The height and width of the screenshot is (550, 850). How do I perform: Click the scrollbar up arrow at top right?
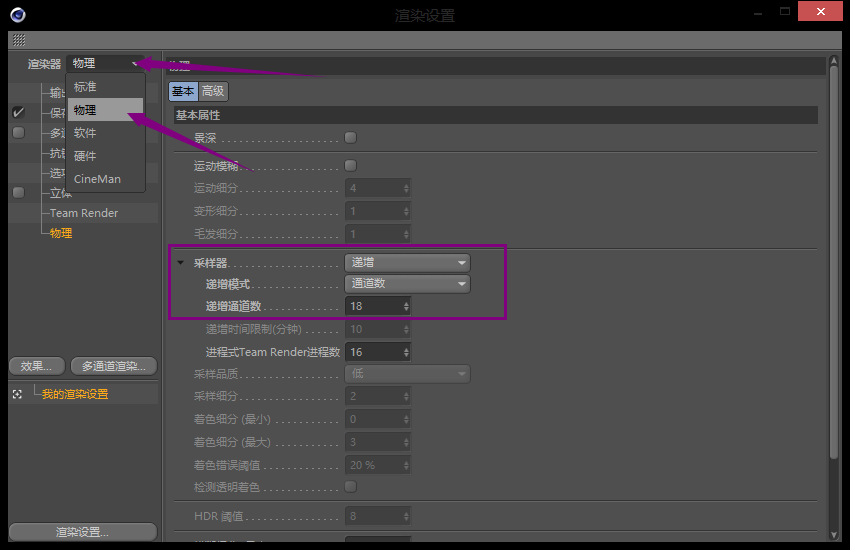pos(834,62)
